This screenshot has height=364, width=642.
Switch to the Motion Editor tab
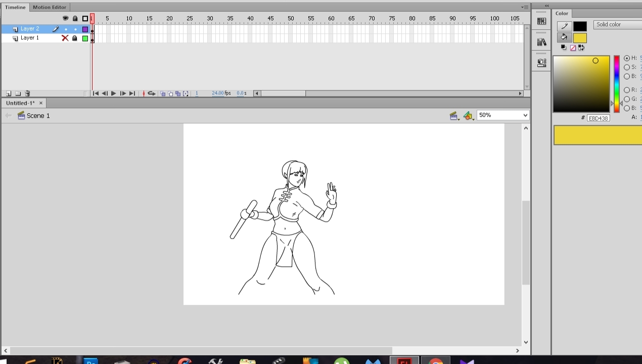50,7
